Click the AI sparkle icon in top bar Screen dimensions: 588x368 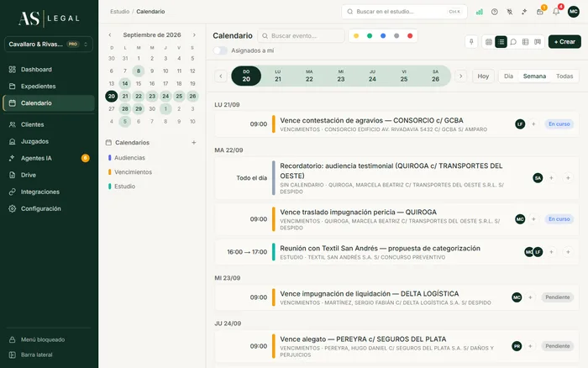click(524, 12)
